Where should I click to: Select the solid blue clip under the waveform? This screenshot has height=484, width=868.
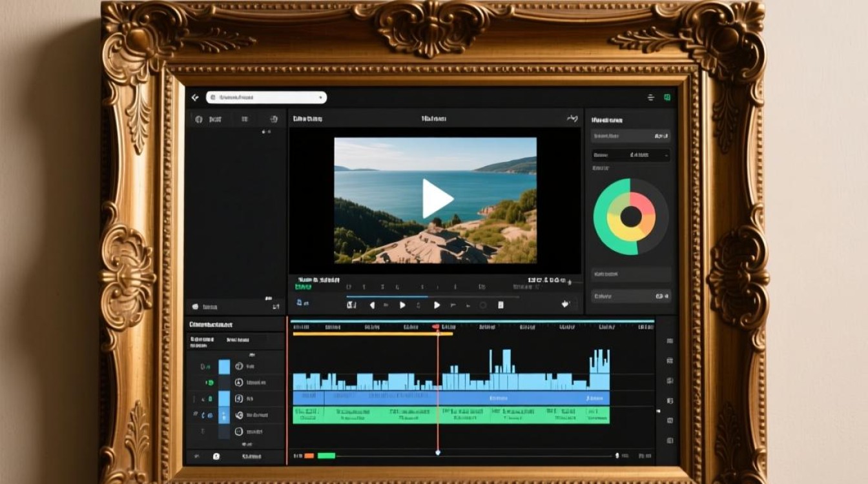451,398
